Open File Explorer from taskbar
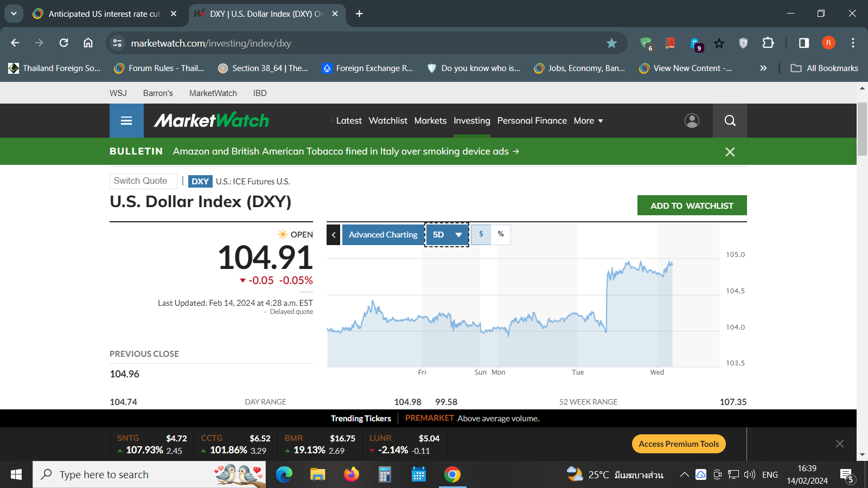 pyautogui.click(x=317, y=474)
